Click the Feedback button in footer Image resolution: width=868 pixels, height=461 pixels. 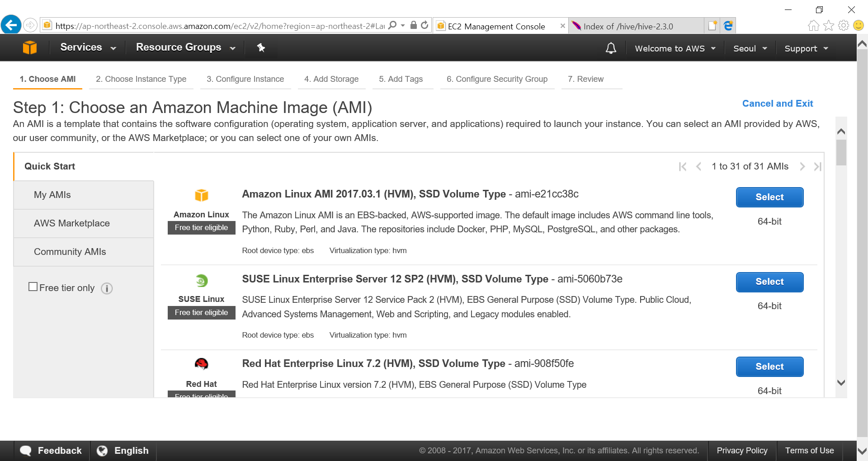click(52, 451)
